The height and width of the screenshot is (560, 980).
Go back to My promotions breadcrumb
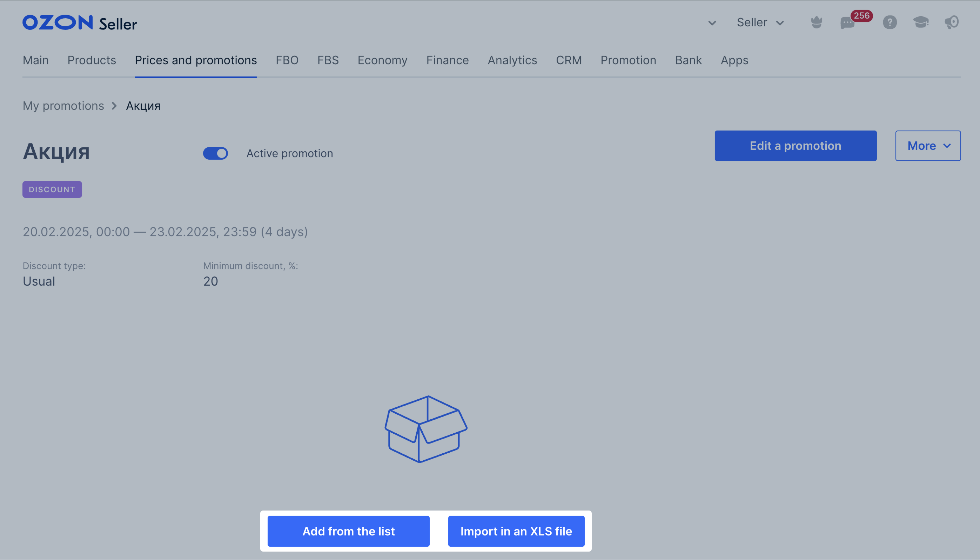point(63,106)
